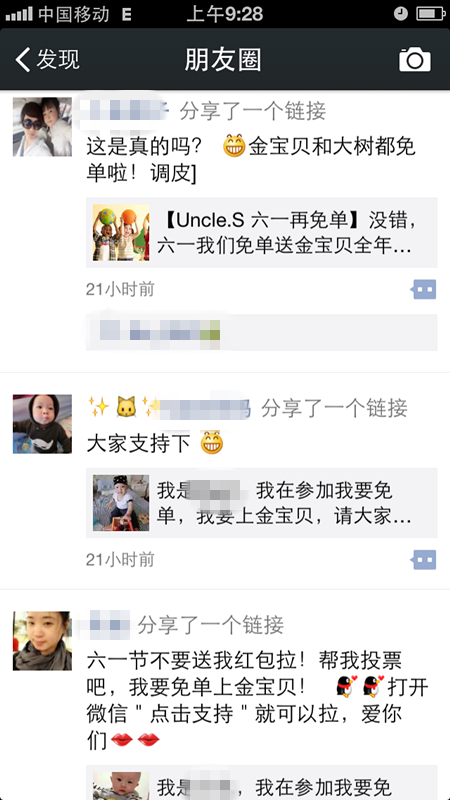Open avatar of baby in black hat
The image size is (450, 800).
point(42,423)
